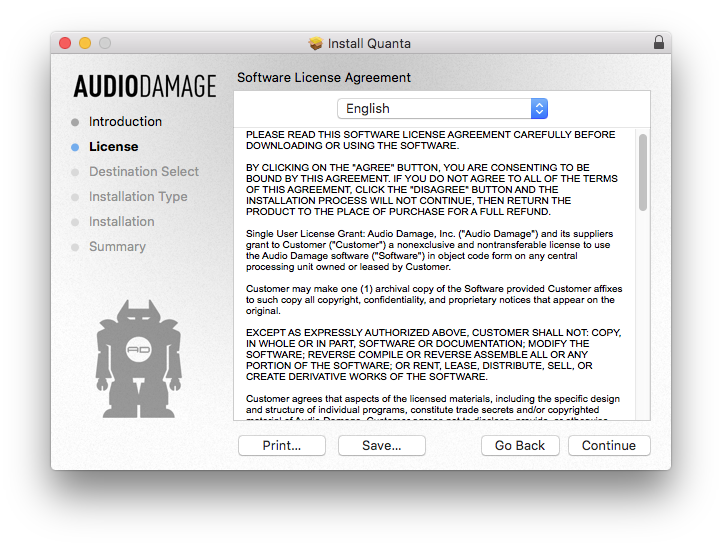The width and height of the screenshot is (724, 555).
Task: Click the 'Single User License Grant' paragraph
Action: tap(429, 250)
